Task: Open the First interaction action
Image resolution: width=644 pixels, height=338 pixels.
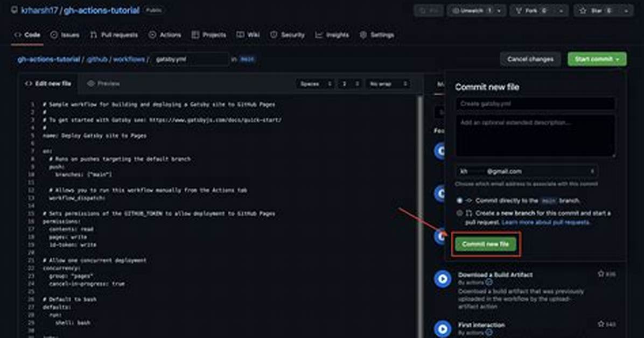Action: [481, 325]
